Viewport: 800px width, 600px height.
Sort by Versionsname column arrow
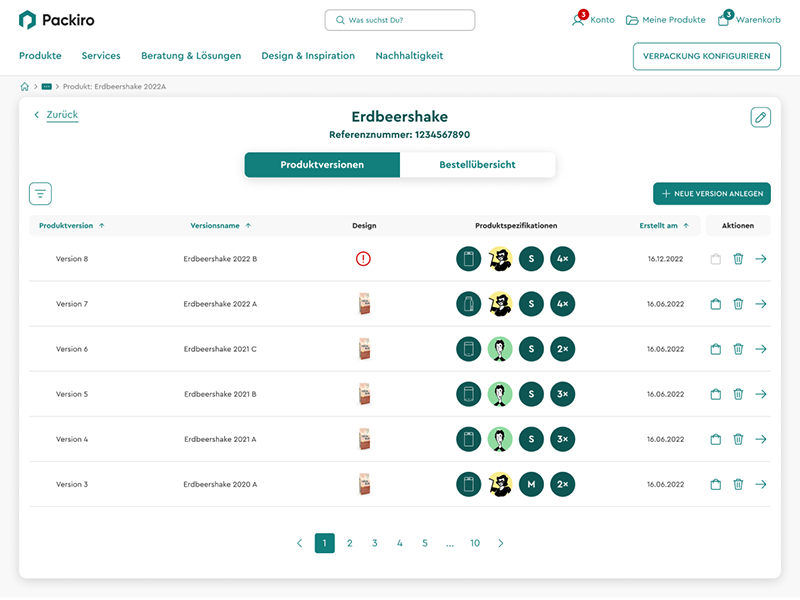click(248, 226)
